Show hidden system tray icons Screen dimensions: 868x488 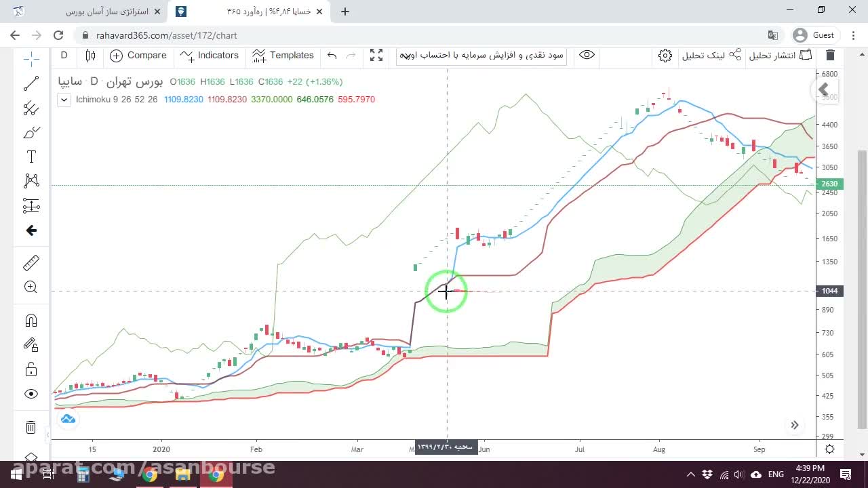(x=691, y=474)
